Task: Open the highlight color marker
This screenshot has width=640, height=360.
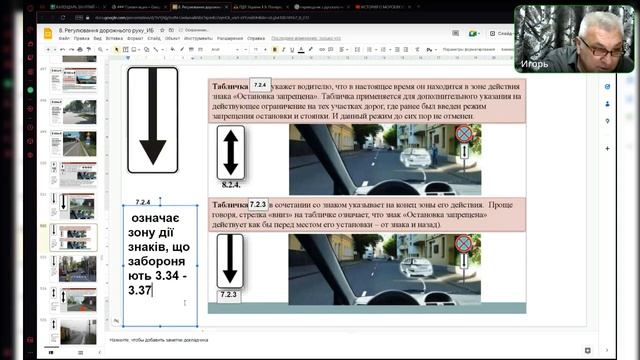Action: (311, 49)
